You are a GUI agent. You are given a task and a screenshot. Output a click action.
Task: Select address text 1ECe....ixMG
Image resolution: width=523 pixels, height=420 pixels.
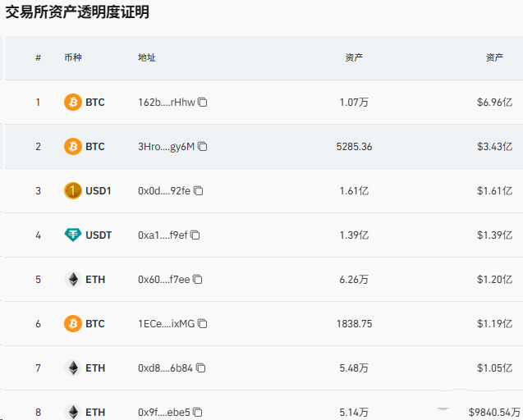click(x=166, y=324)
